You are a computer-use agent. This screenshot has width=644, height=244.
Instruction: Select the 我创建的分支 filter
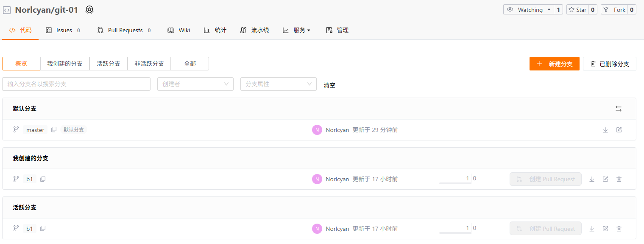(65, 64)
